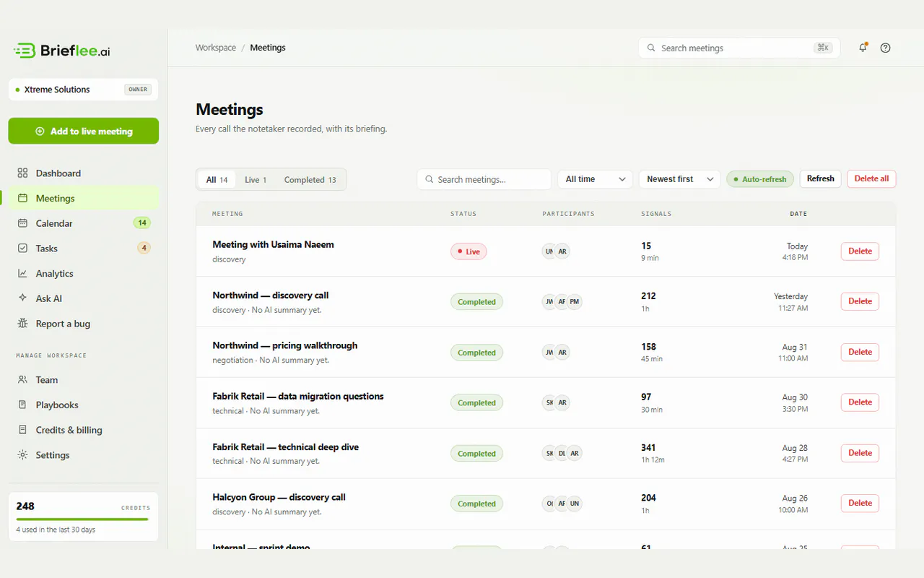Open the notifications bell
The image size is (924, 578).
[x=863, y=48]
